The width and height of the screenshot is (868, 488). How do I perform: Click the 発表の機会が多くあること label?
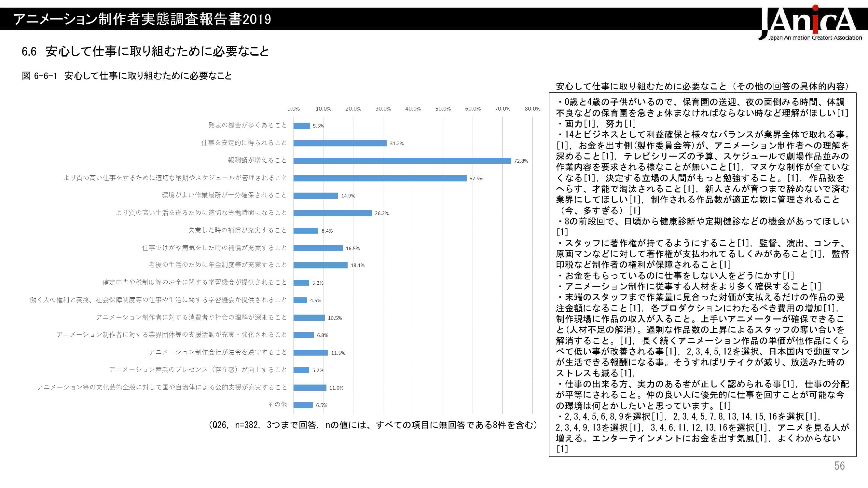point(247,126)
